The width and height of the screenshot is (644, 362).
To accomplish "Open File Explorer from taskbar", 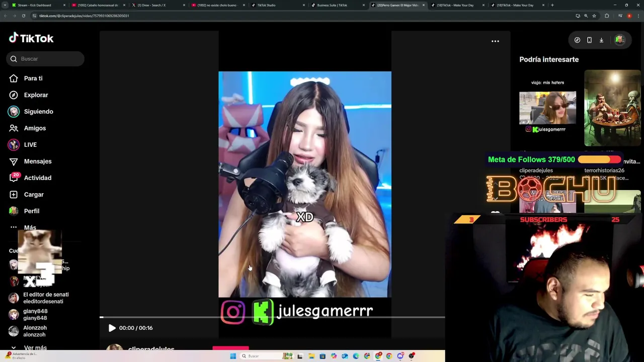I will click(x=311, y=356).
